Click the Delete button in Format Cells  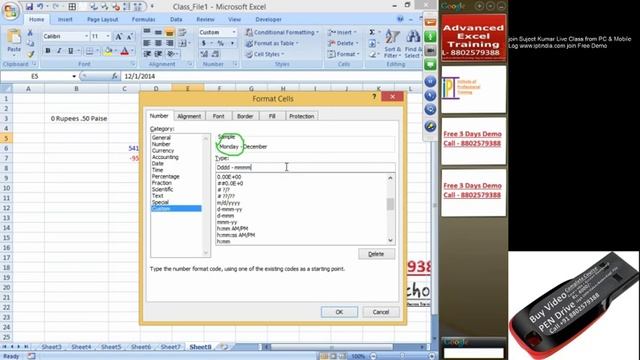point(376,254)
